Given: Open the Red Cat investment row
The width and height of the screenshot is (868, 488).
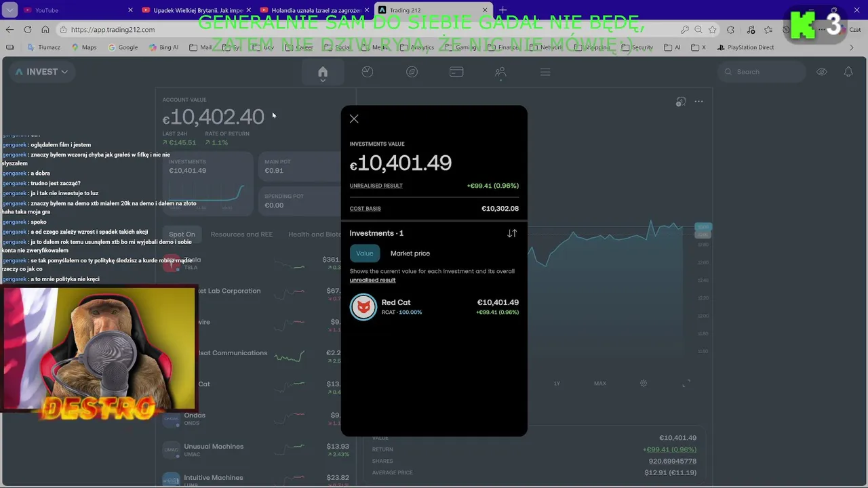Looking at the screenshot, I should pyautogui.click(x=434, y=307).
